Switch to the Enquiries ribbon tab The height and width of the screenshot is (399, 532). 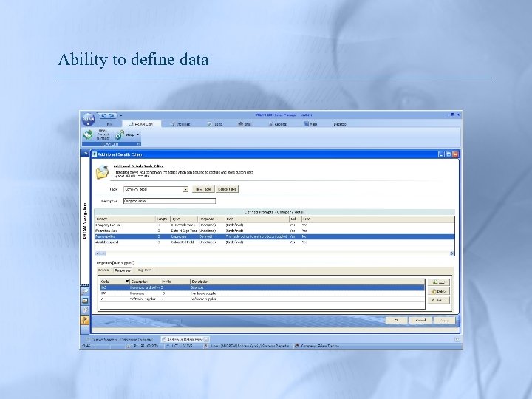pos(180,124)
